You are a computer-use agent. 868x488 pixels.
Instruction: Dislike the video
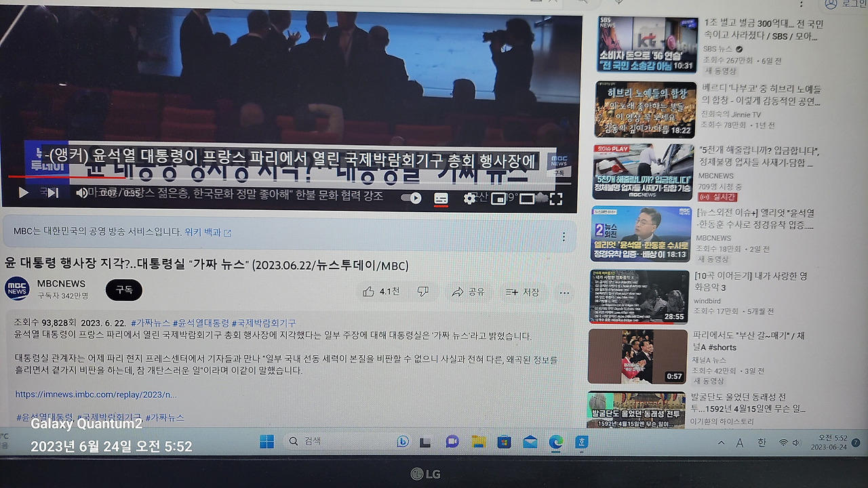(x=423, y=291)
